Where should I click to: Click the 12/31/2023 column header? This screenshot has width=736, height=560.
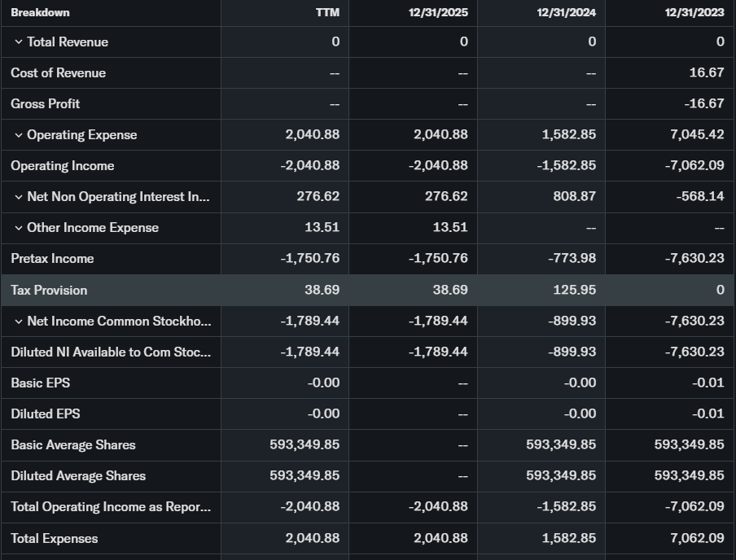694,12
